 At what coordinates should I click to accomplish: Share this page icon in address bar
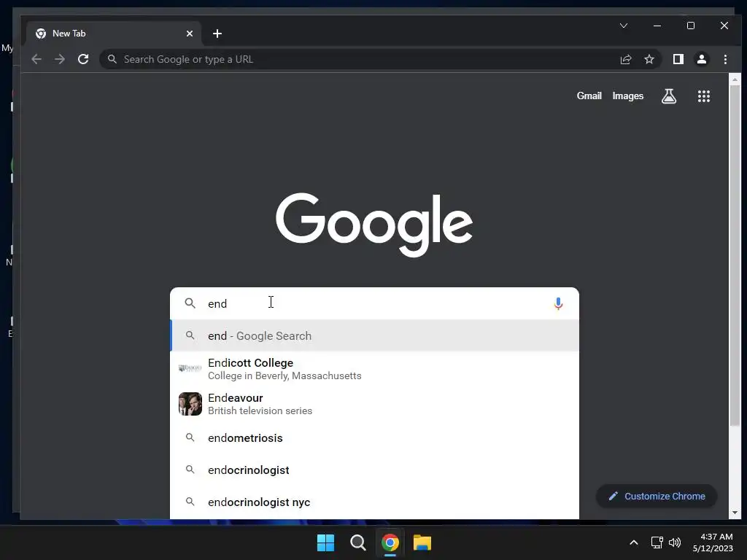click(x=625, y=59)
